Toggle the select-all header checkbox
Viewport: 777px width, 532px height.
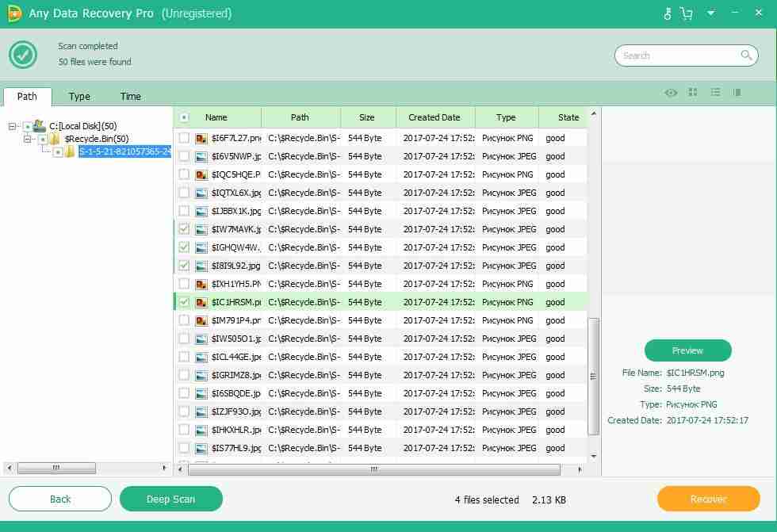184,117
